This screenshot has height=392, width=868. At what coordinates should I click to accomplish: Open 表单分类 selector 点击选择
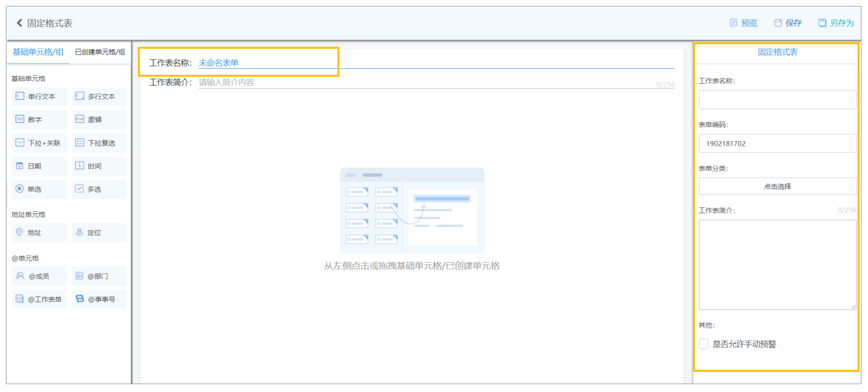click(778, 186)
